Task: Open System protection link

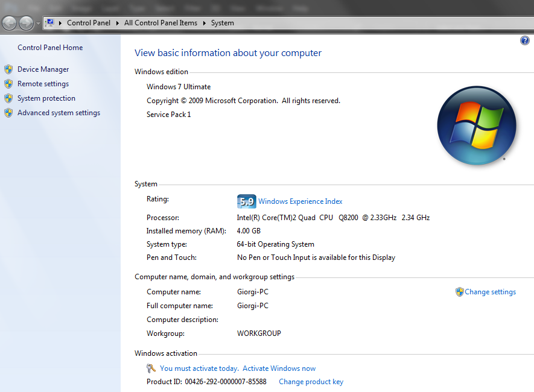Action: (46, 98)
